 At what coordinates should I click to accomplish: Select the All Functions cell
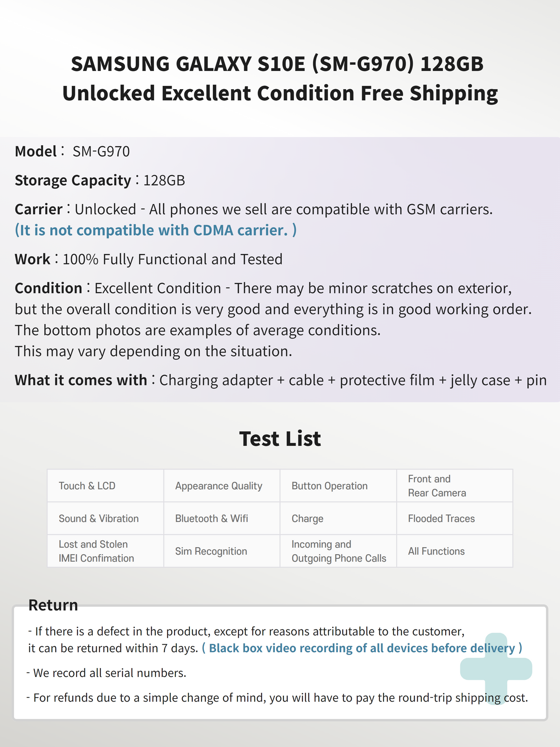[x=455, y=551]
